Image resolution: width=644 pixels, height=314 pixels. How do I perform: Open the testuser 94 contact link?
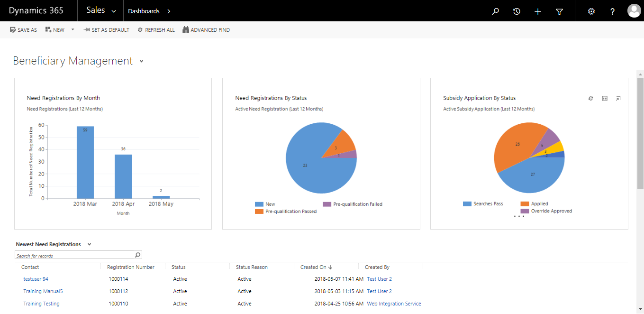click(x=36, y=279)
